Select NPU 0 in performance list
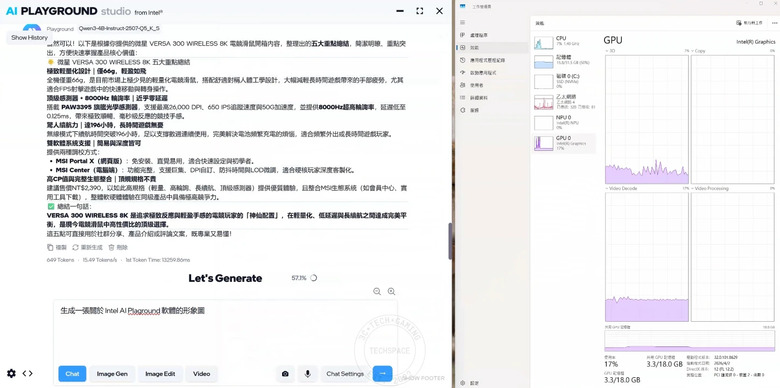780x388 pixels. 564,122
